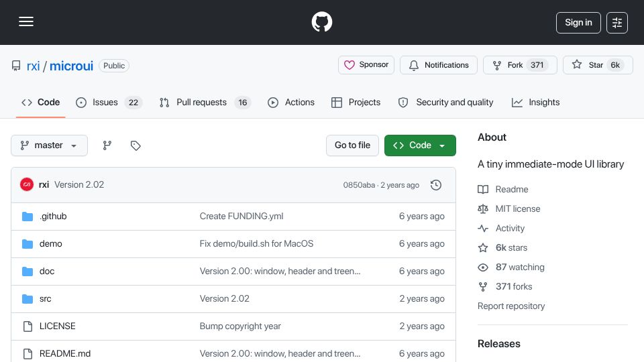Fork the repository button
The height and width of the screenshot is (362, 644).
pyautogui.click(x=520, y=65)
